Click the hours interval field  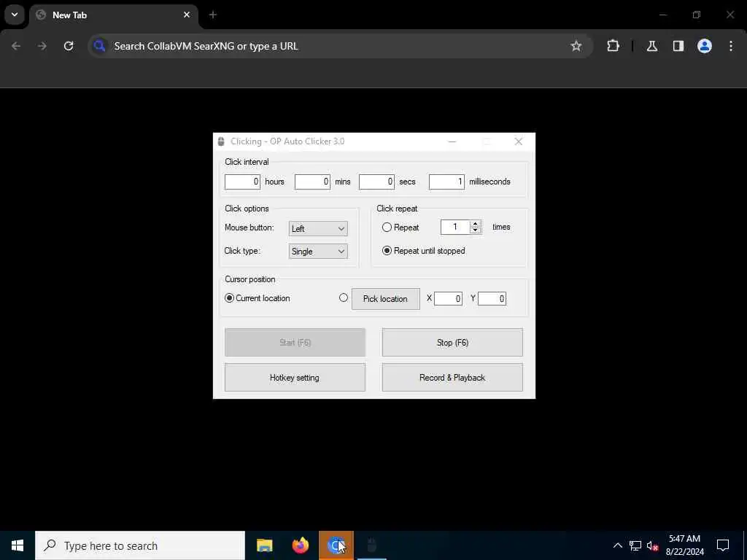[x=242, y=182]
